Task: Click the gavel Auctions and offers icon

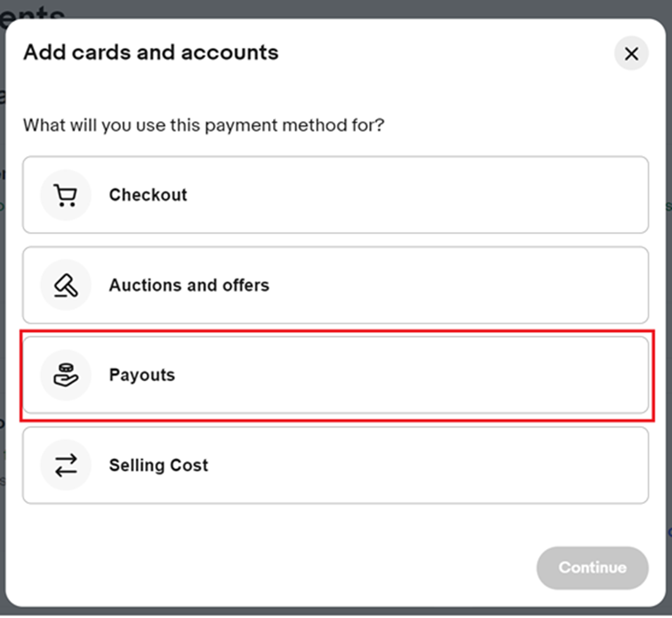Action: tap(66, 285)
